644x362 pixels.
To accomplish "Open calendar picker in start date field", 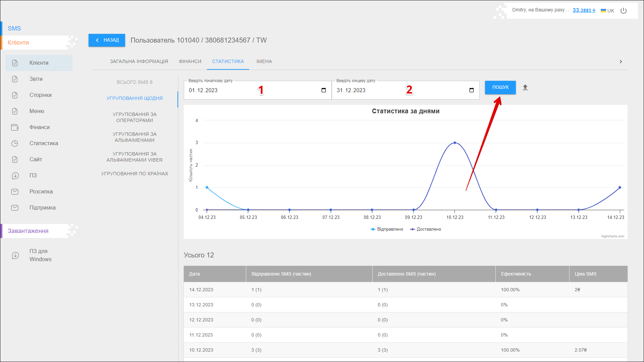I will click(323, 90).
